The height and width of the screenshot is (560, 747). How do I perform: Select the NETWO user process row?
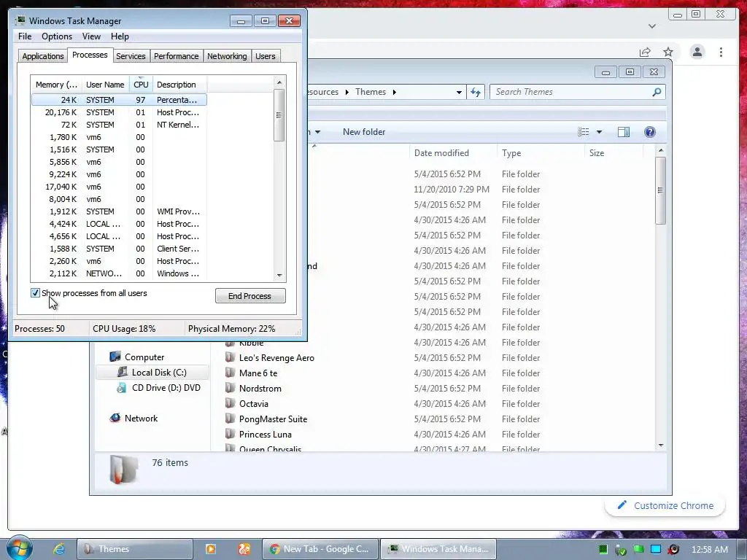click(x=119, y=273)
